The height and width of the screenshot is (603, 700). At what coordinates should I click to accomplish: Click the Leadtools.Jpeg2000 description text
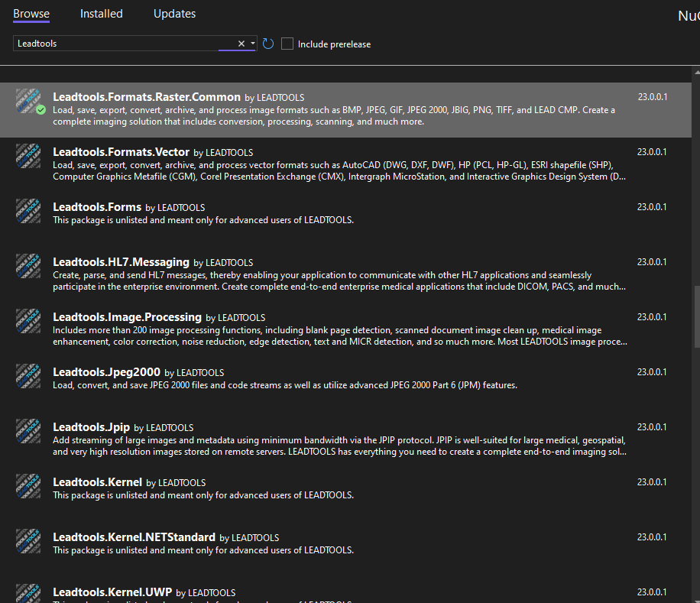click(x=285, y=385)
